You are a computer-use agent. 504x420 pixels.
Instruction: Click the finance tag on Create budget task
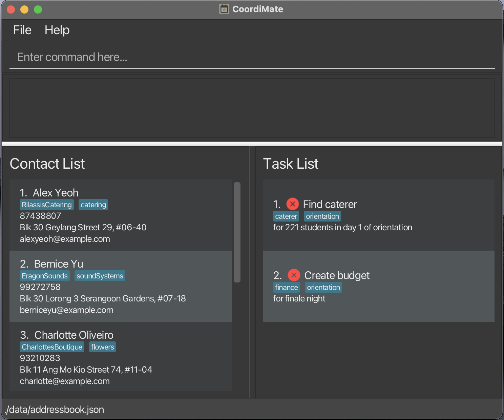pos(286,288)
